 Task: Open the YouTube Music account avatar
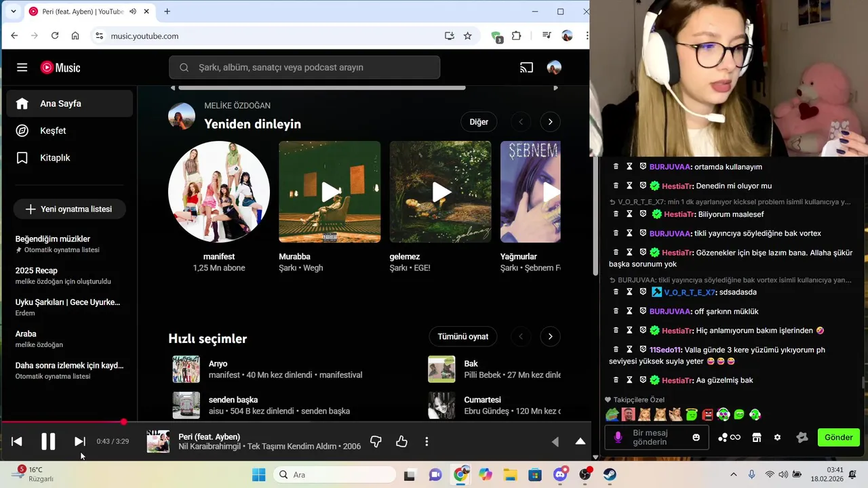pyautogui.click(x=554, y=67)
